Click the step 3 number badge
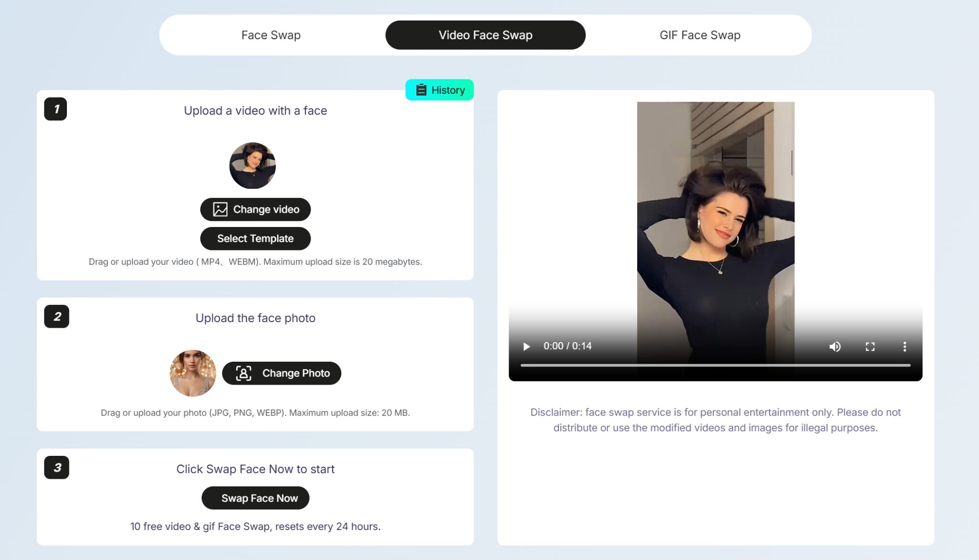The image size is (979, 560). point(56,467)
